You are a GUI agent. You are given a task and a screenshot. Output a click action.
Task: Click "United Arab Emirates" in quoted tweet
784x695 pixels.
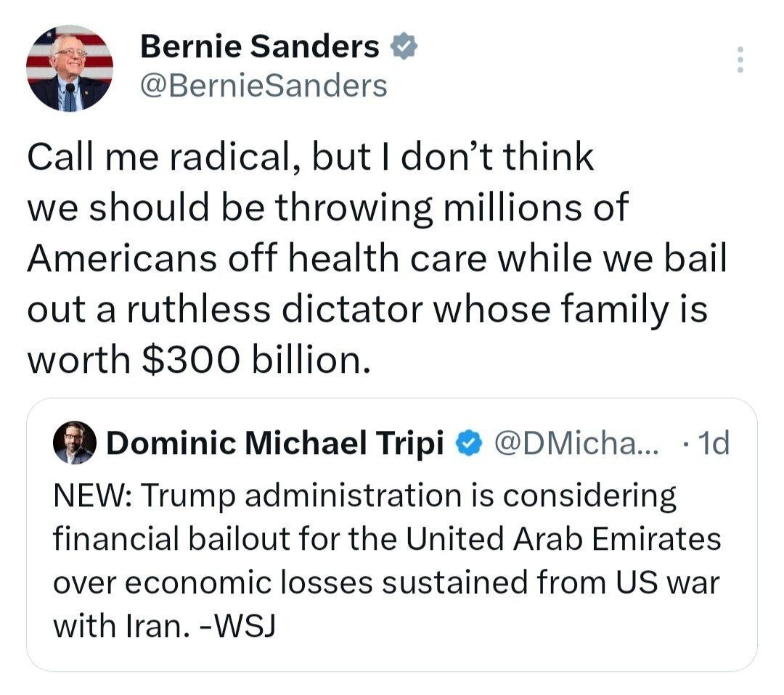(x=563, y=539)
